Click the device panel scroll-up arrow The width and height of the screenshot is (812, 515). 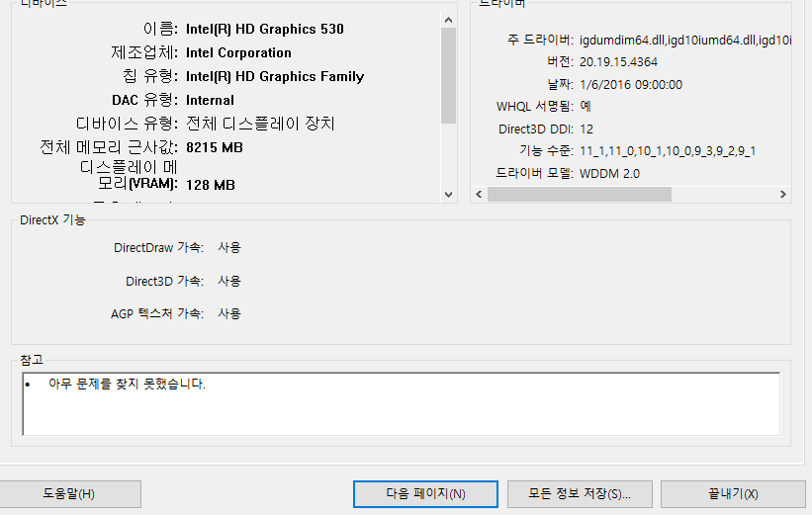click(448, 20)
